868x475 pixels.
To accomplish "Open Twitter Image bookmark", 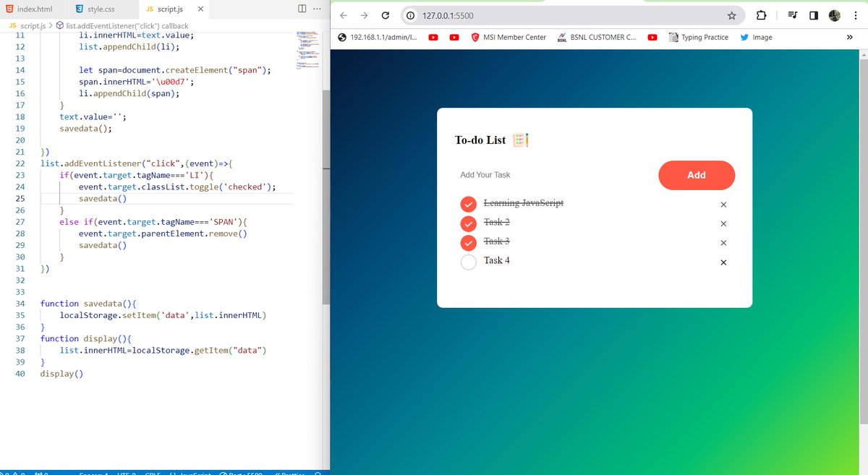I will [x=756, y=37].
